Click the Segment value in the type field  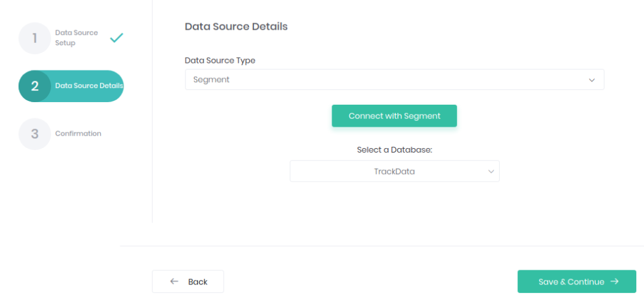click(x=211, y=80)
